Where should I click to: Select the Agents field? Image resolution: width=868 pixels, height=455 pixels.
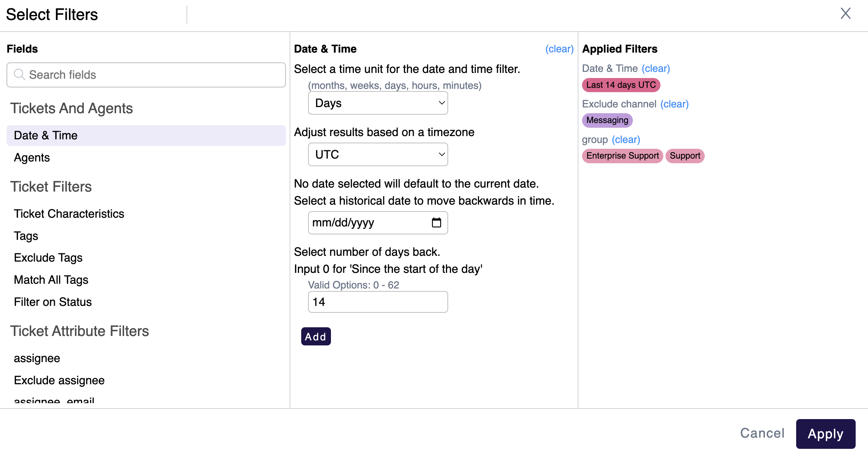[x=32, y=157]
